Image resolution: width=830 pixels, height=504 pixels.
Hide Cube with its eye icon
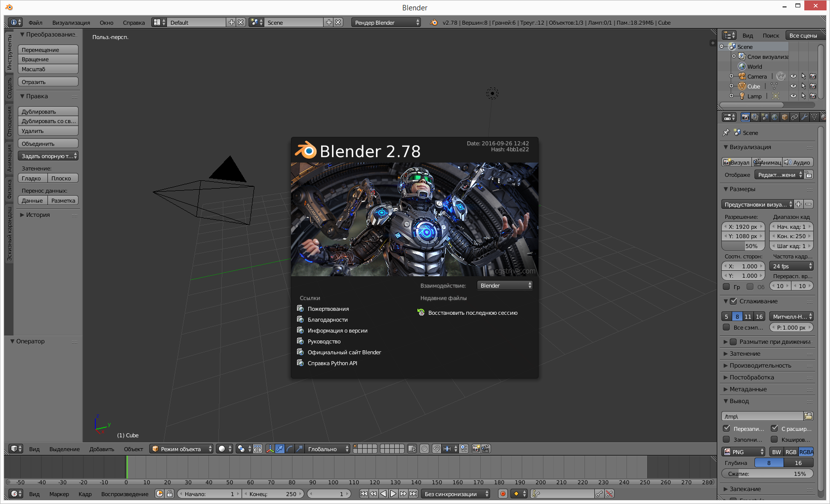(793, 86)
